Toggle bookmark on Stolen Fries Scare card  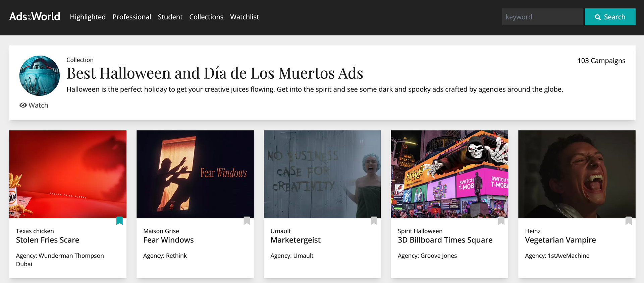click(x=119, y=221)
